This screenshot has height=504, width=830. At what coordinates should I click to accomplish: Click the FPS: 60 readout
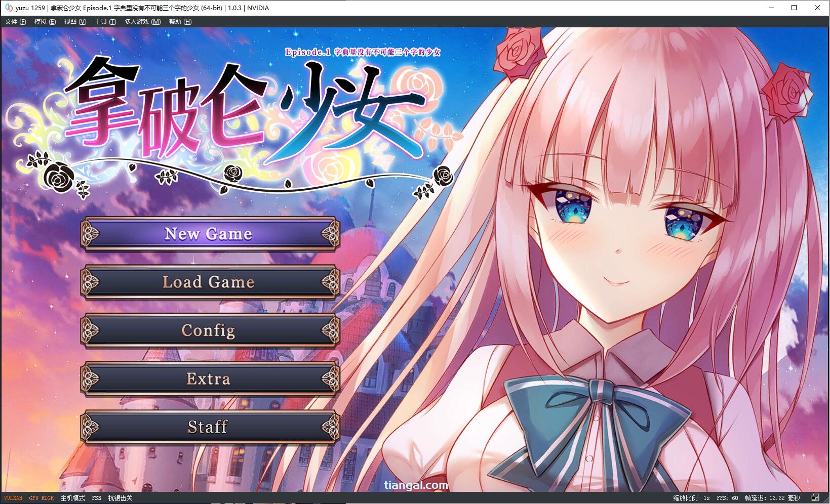[x=727, y=498]
